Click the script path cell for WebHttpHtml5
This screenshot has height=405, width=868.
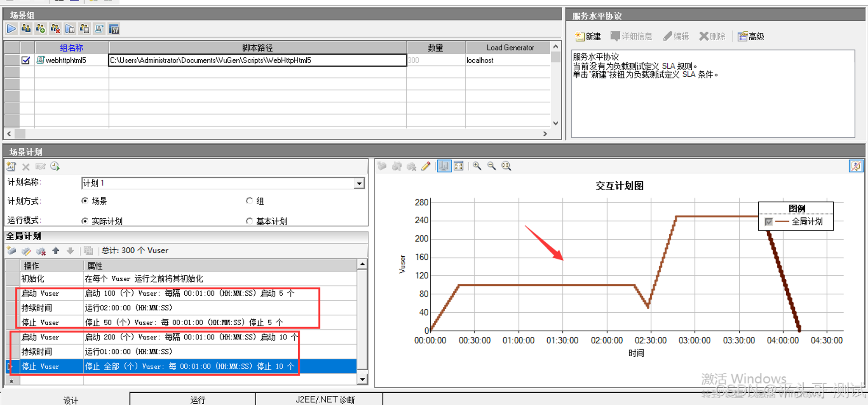click(x=258, y=60)
